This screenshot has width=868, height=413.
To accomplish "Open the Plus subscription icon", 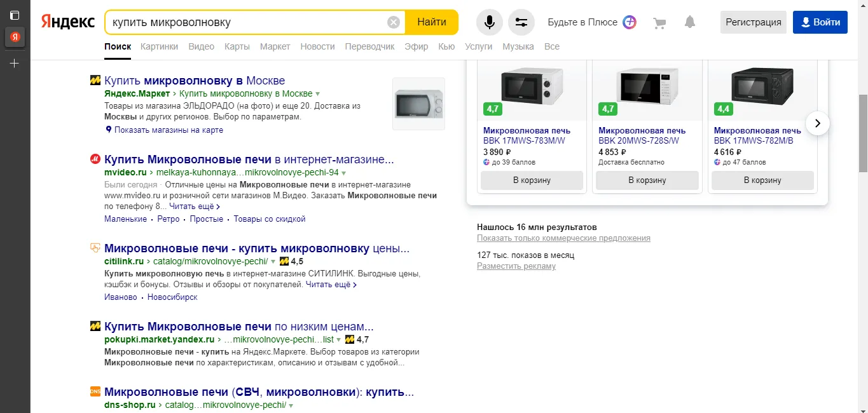I will coord(630,22).
